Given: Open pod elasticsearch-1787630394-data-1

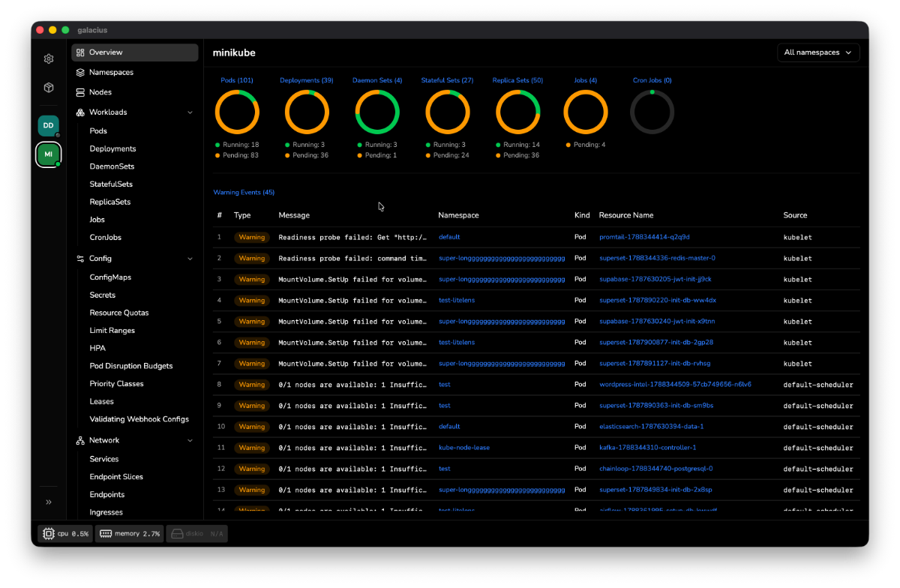Looking at the screenshot, I should (652, 427).
